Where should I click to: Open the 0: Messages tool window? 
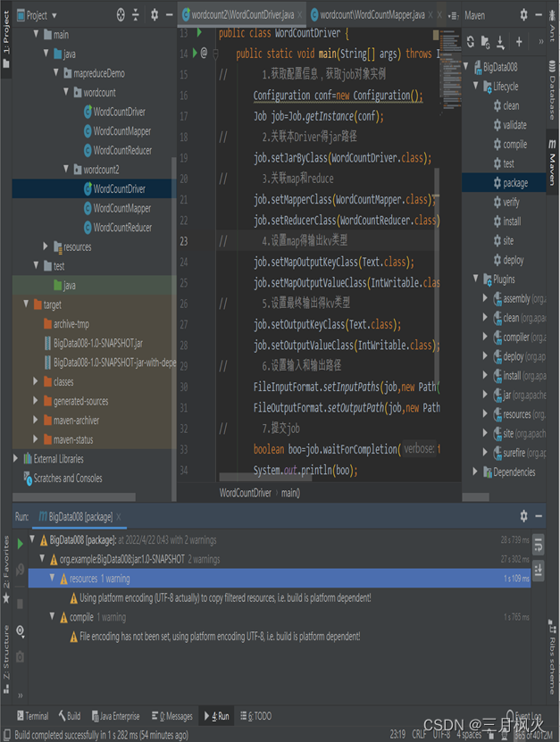click(171, 716)
